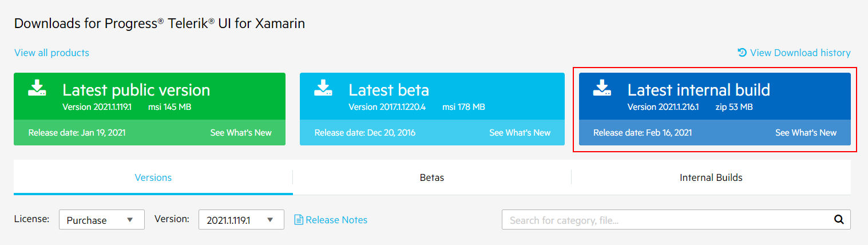This screenshot has height=245, width=868.
Task: Click the search for category or file field
Action: (x=667, y=220)
